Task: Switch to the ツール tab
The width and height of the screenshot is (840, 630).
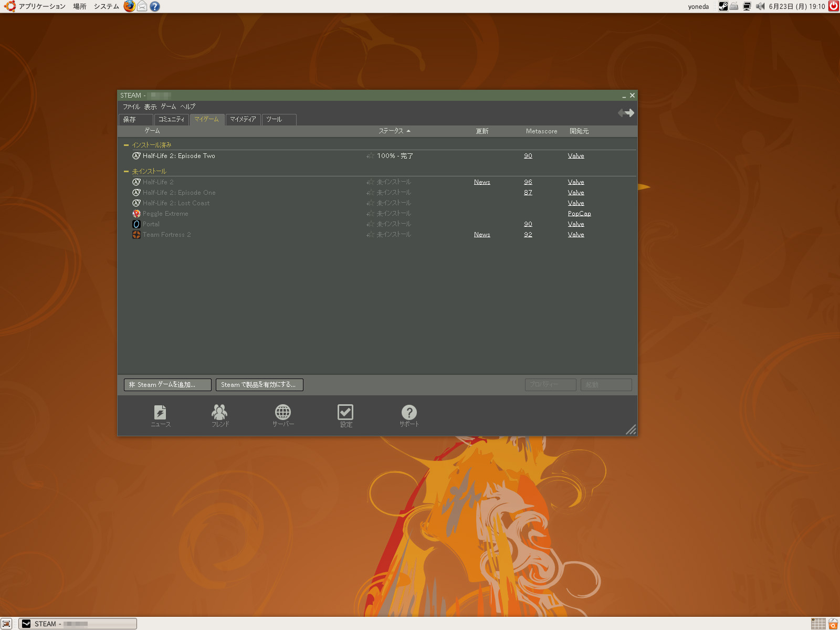Action: click(x=279, y=120)
